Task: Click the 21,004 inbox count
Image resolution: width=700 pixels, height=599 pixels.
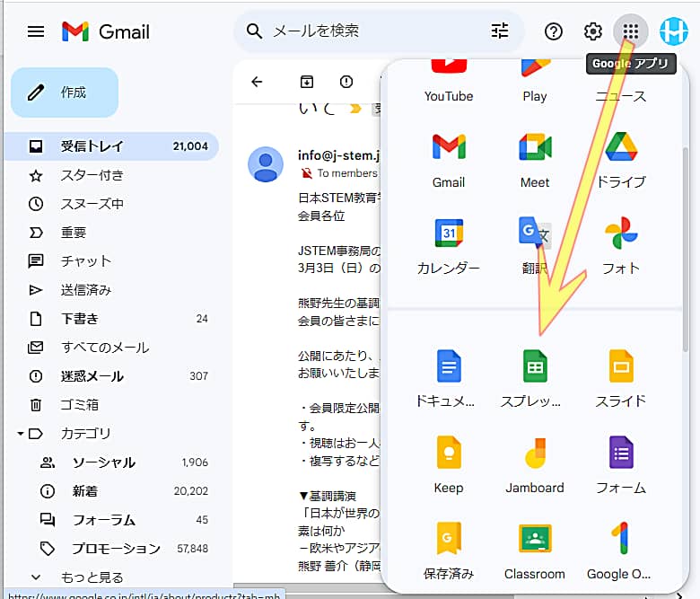Action: pos(190,146)
